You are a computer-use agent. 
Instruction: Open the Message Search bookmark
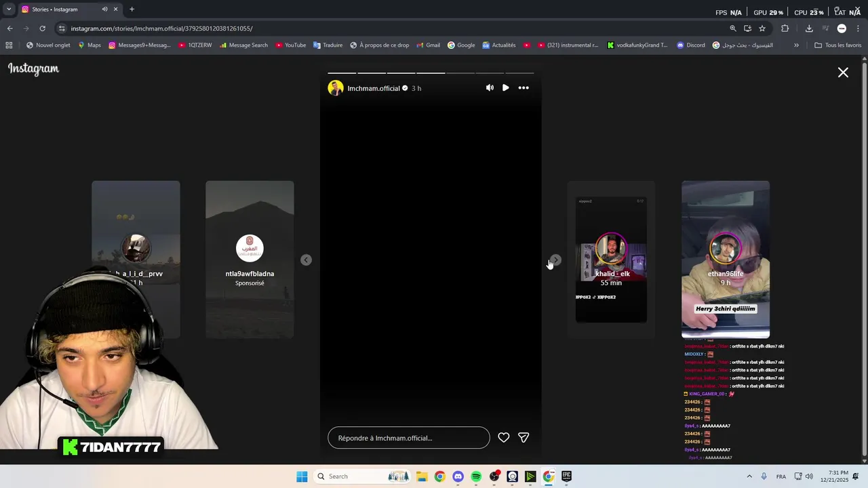point(243,45)
